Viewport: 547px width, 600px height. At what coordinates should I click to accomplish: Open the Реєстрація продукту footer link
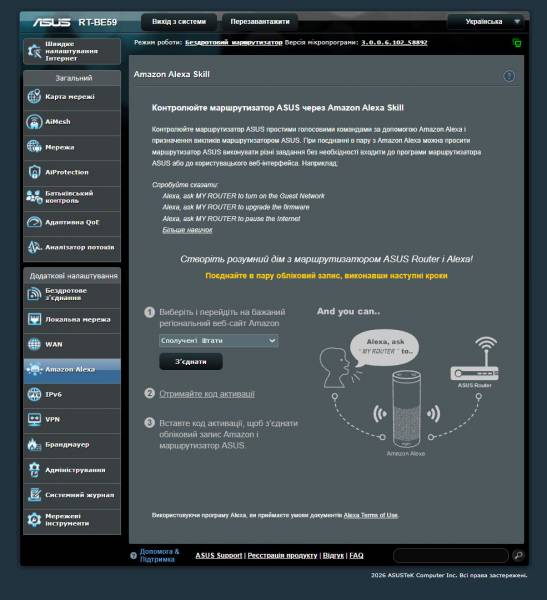click(x=282, y=555)
